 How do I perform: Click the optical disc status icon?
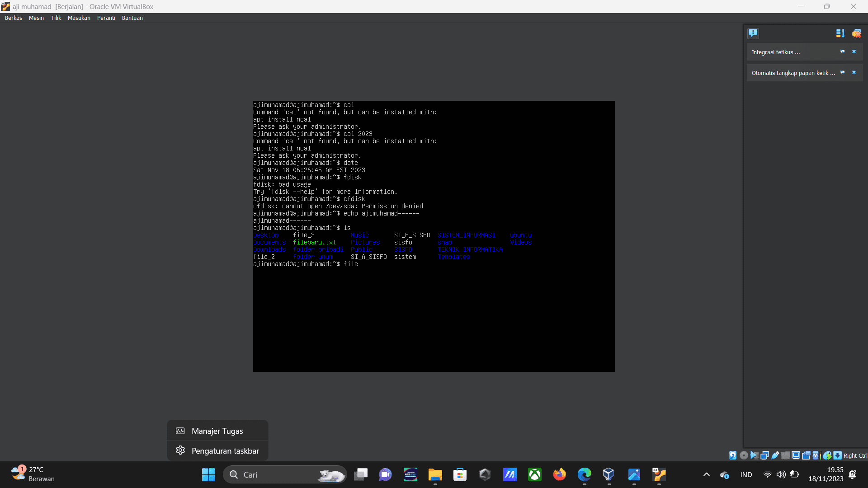coord(744,455)
